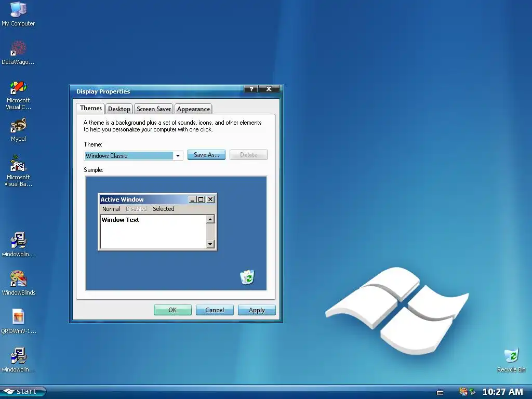Click the Mypal raccoon browser icon

[18, 129]
